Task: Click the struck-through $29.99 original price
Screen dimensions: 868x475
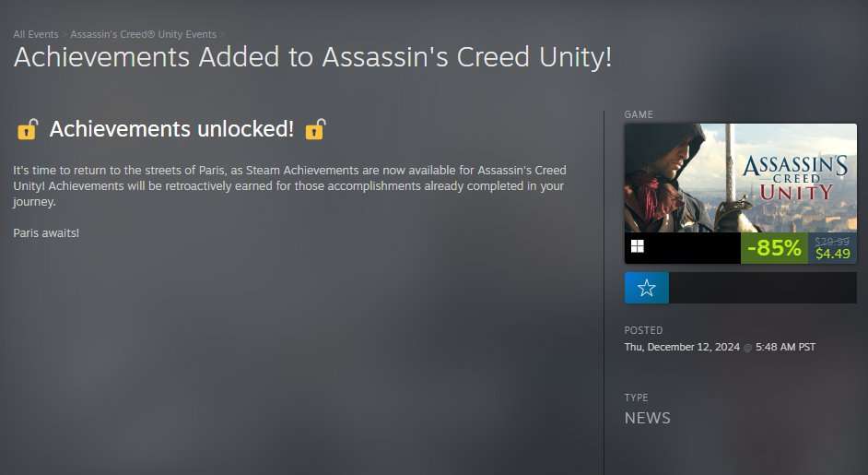Action: tap(832, 241)
